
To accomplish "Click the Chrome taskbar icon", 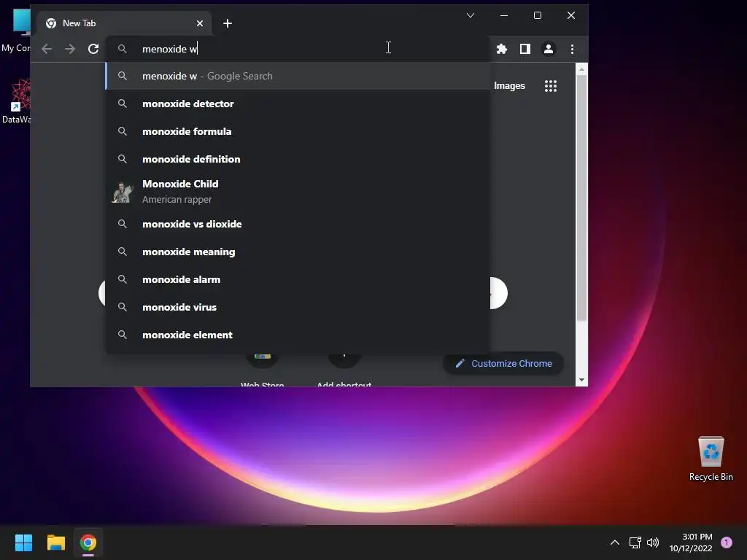I will pos(88,542).
